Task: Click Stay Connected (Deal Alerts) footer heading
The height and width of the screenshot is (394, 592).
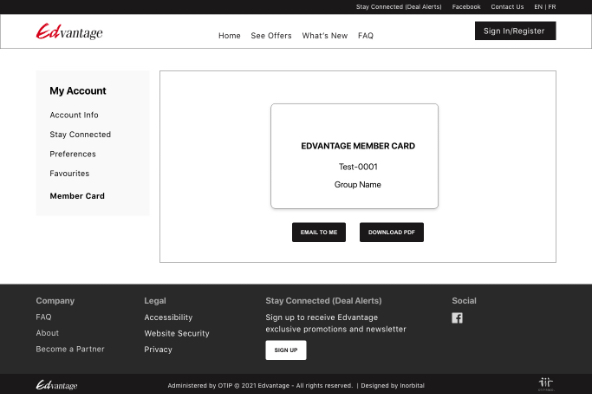Action: (x=324, y=301)
